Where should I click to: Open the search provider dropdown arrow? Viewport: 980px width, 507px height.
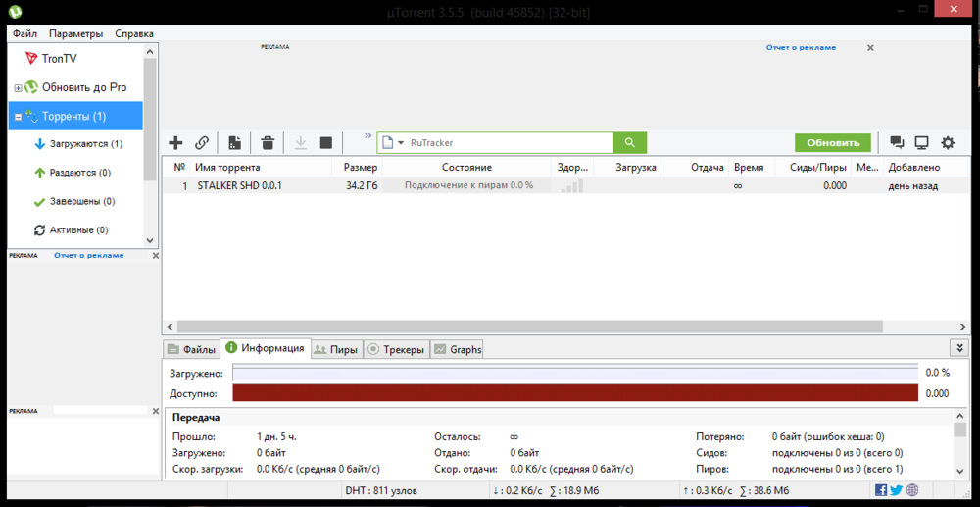[x=401, y=143]
